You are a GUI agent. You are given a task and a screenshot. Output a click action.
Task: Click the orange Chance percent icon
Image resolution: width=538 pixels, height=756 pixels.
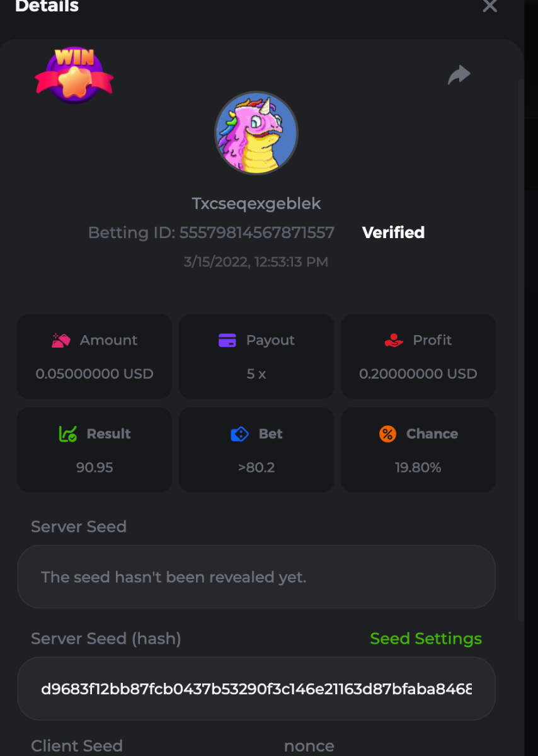[x=387, y=434]
